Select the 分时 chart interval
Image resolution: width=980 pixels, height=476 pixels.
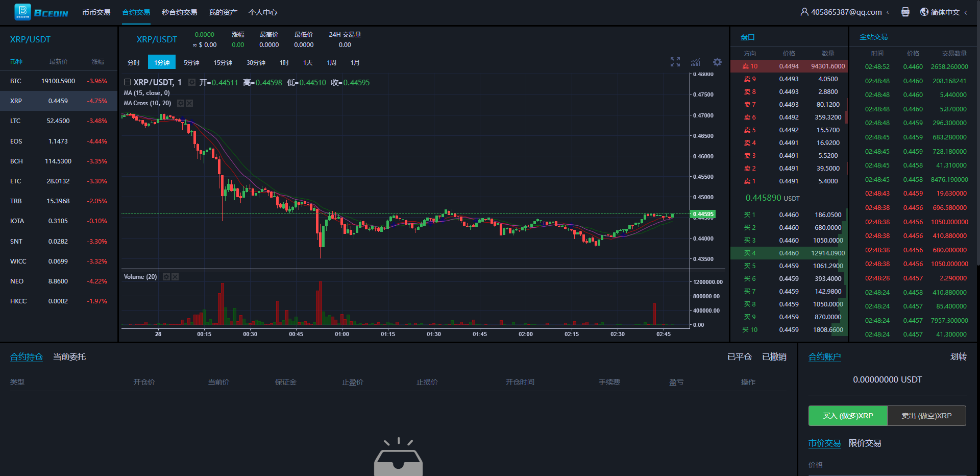click(134, 62)
